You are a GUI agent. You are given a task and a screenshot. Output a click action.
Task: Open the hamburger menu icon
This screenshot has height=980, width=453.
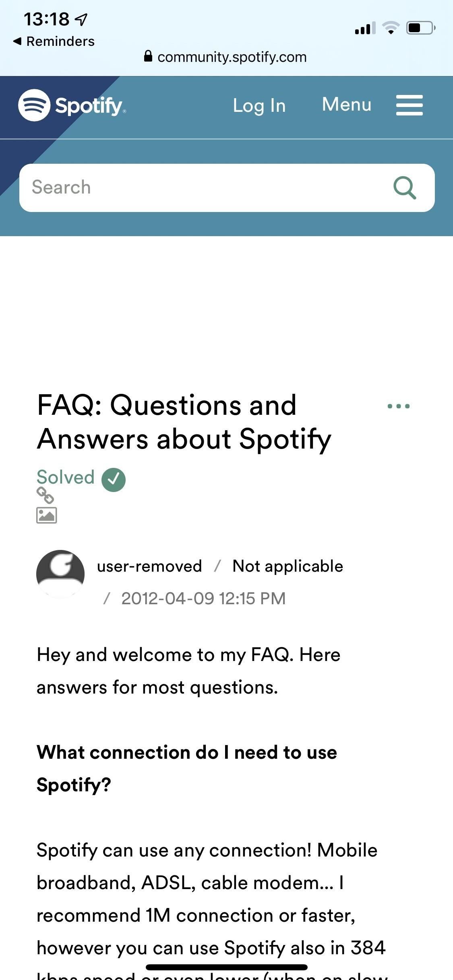409,105
